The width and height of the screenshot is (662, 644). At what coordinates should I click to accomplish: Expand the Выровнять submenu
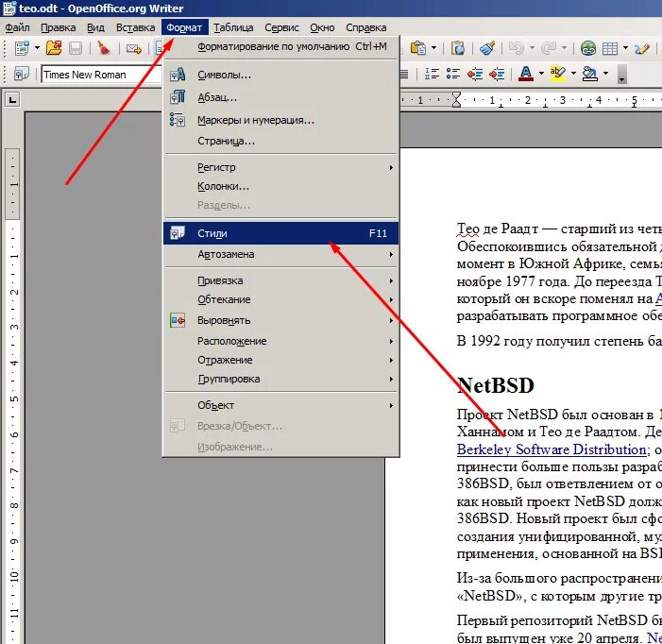point(280,321)
